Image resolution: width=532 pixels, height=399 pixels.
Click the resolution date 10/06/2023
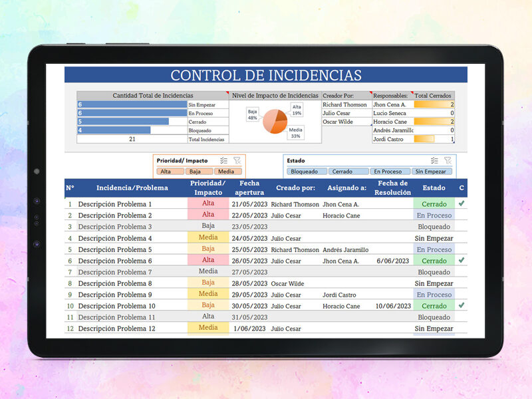click(393, 306)
